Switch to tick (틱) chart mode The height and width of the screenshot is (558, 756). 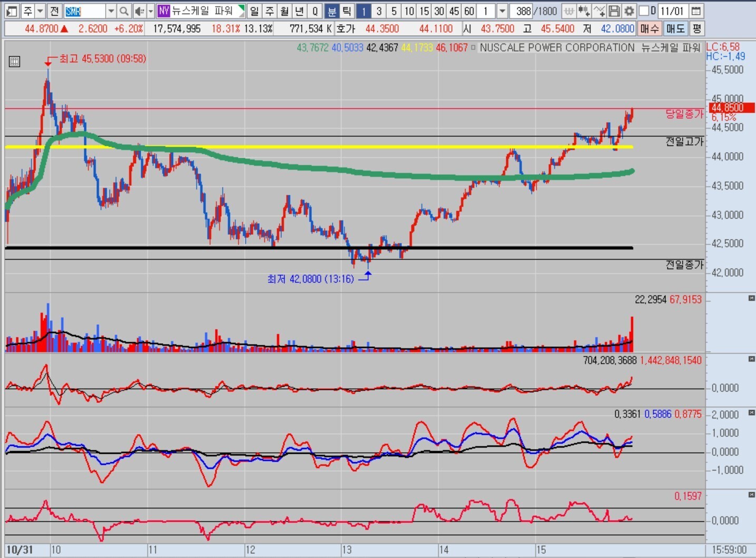pos(347,11)
